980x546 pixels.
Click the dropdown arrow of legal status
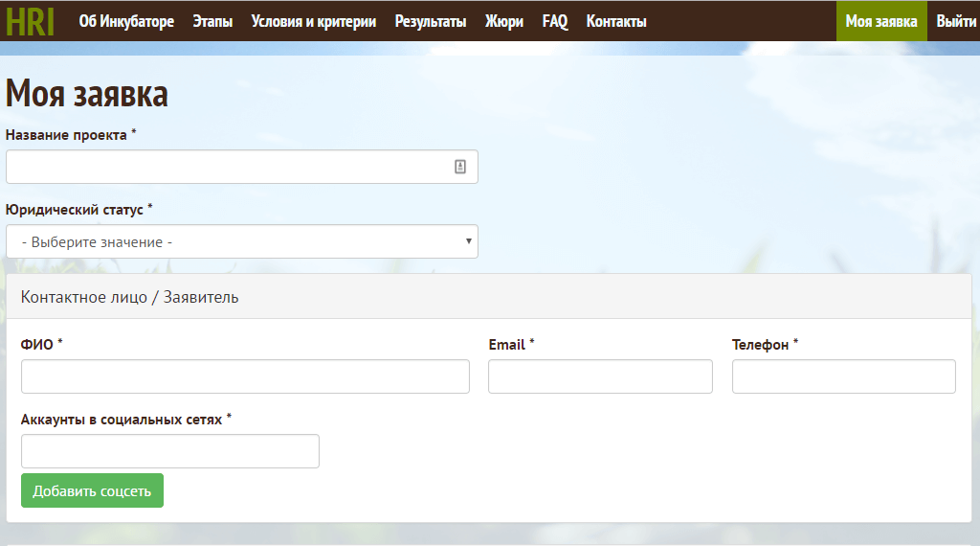pyautogui.click(x=468, y=241)
